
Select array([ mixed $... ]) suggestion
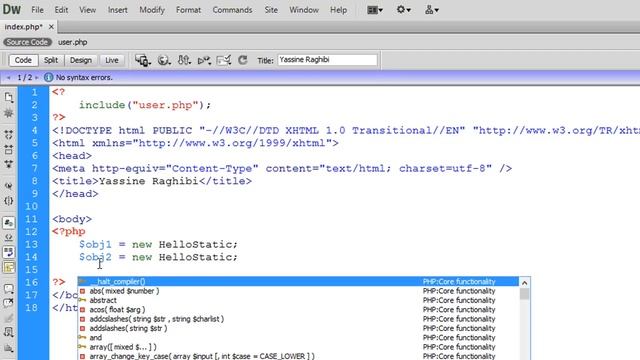point(298,347)
